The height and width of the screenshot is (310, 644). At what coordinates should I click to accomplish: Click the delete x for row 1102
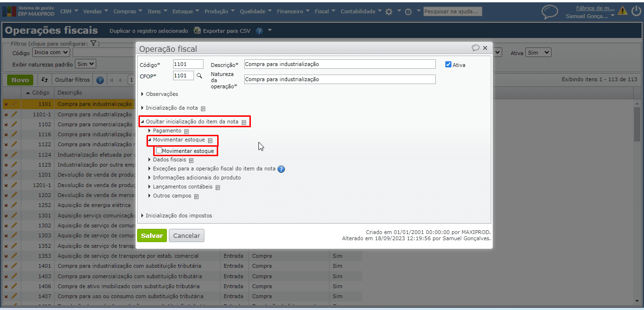tap(6, 124)
